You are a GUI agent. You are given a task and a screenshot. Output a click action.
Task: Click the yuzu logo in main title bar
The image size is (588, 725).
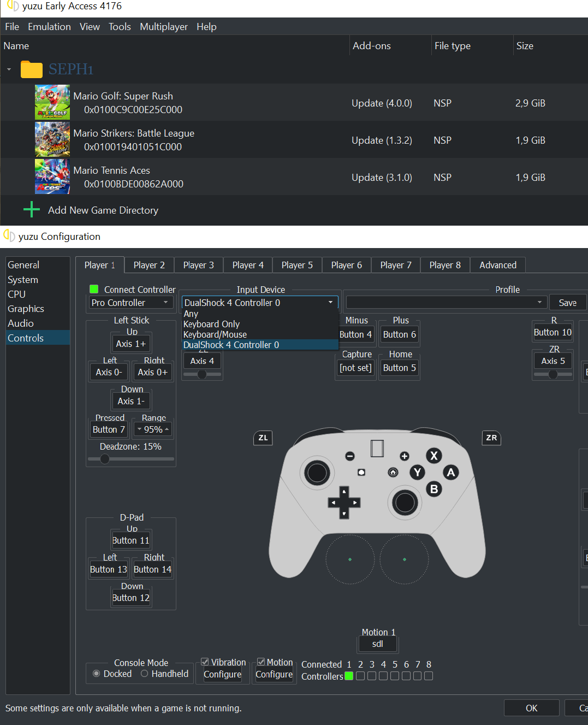(x=13, y=5)
